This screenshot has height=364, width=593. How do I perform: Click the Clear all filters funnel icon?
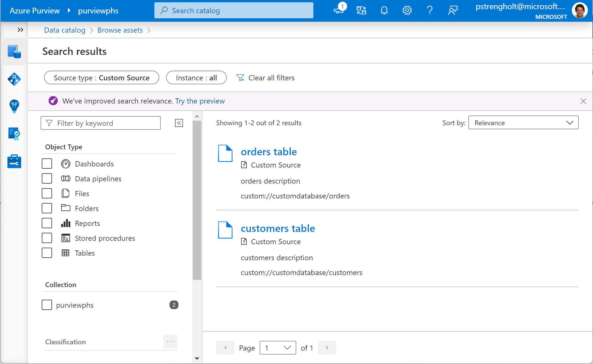click(x=240, y=77)
